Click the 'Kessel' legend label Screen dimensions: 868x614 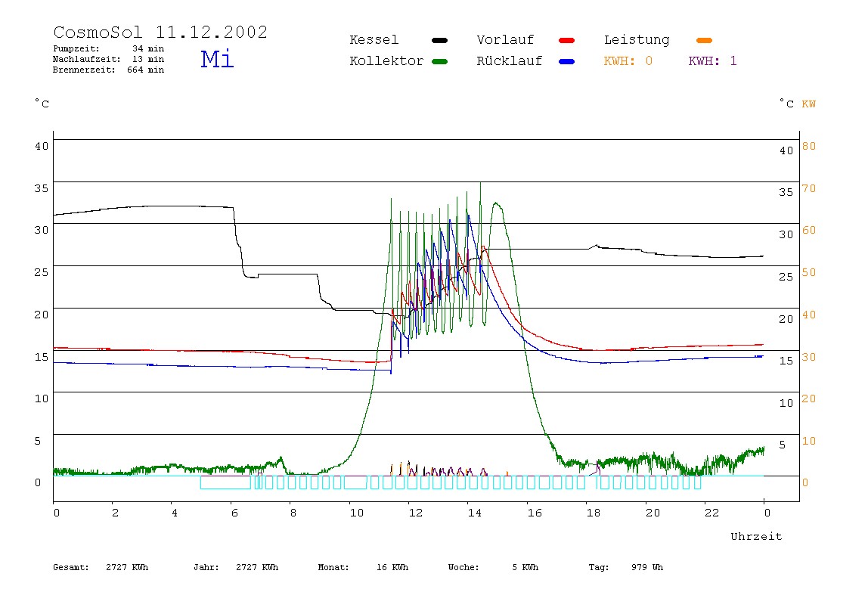(x=374, y=40)
